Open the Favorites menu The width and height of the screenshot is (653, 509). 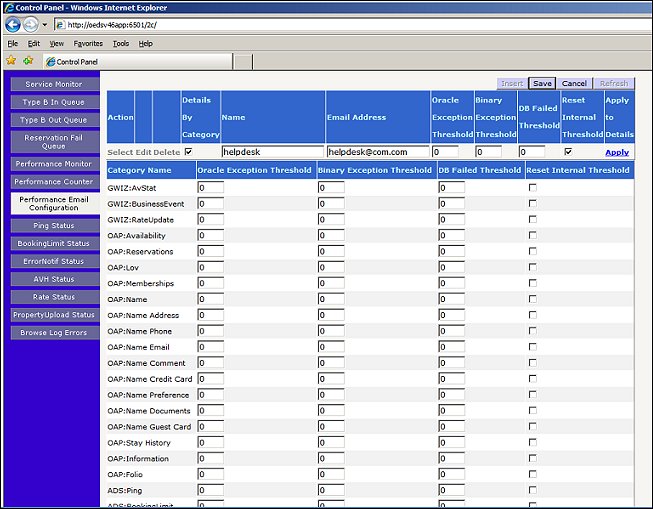click(88, 44)
